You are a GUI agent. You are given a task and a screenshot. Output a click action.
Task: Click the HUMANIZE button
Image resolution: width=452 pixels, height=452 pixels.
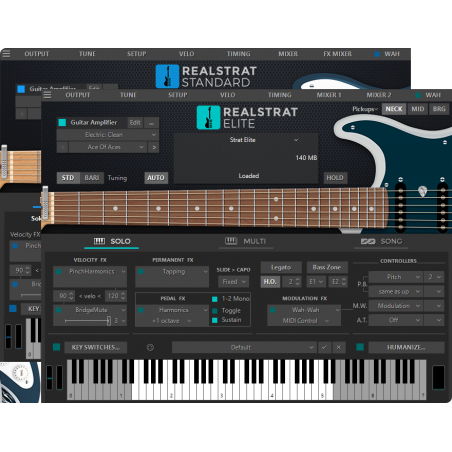click(x=406, y=347)
